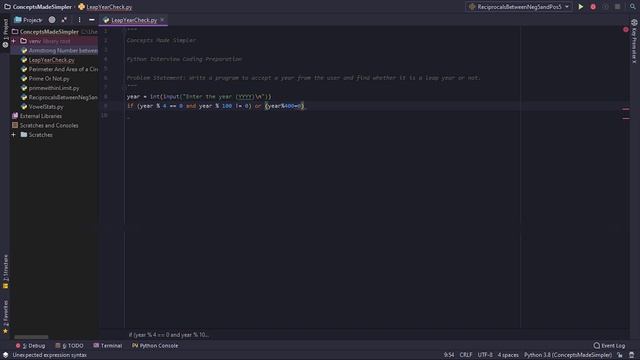Click the 9:54 line:column indicator
Image resolution: width=640 pixels, height=360 pixels.
pyautogui.click(x=449, y=355)
